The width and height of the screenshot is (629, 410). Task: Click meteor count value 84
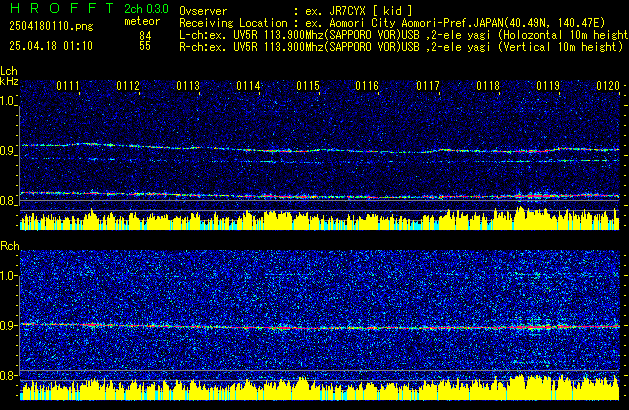click(145, 36)
